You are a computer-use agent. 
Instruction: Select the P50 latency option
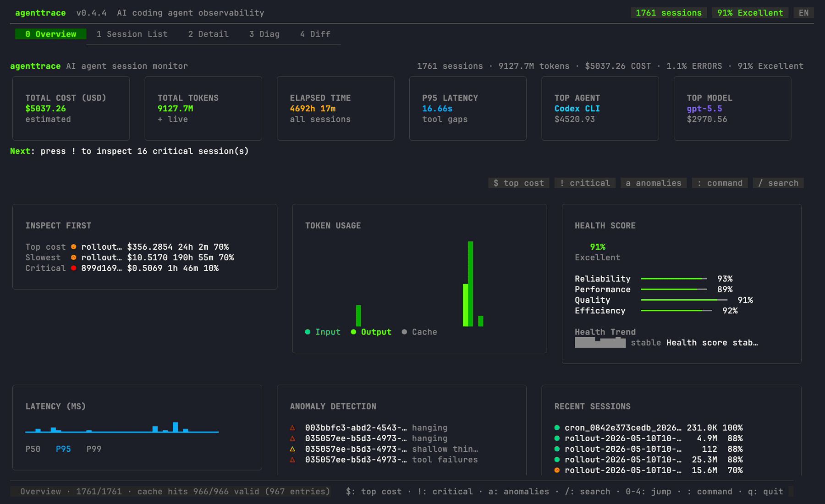coord(33,449)
